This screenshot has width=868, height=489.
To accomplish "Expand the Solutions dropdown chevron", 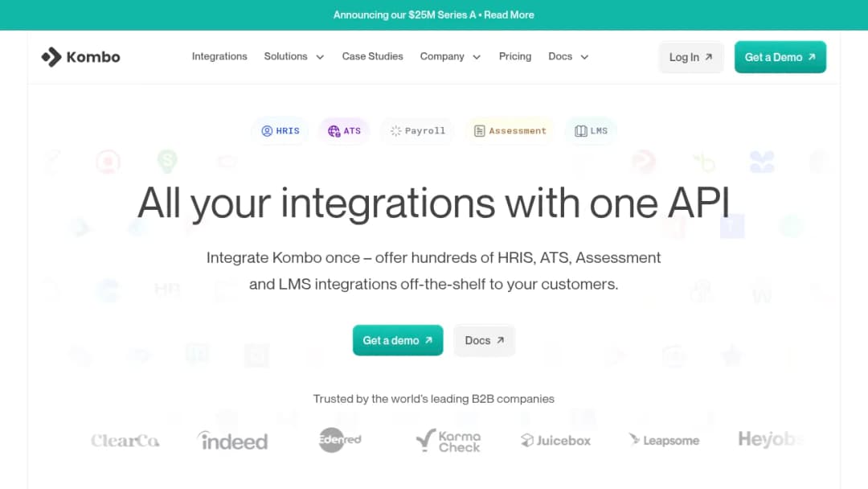I will (x=320, y=57).
